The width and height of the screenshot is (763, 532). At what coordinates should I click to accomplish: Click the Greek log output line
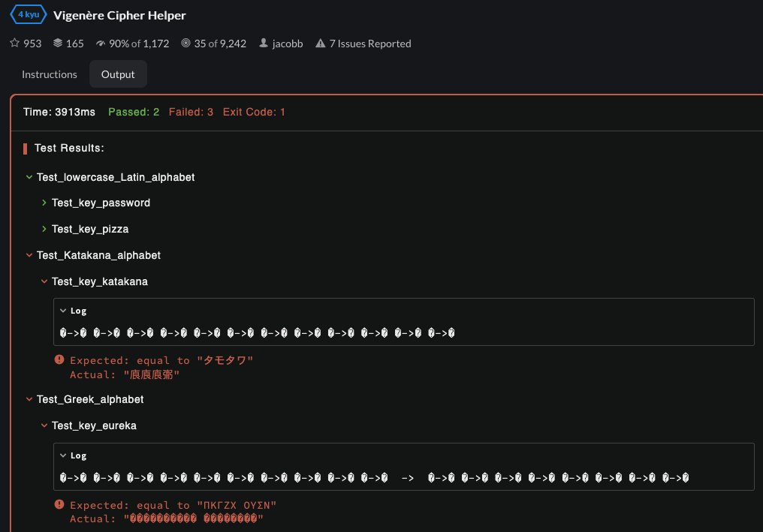(x=374, y=478)
